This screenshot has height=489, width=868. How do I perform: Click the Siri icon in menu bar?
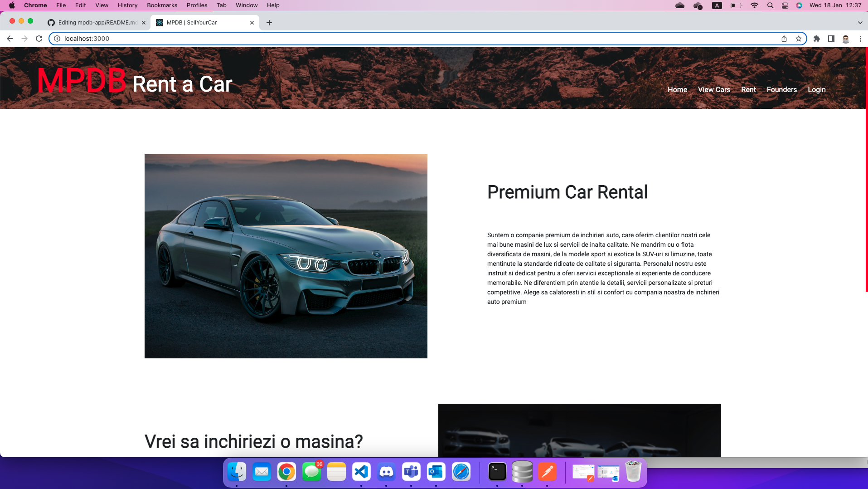(799, 5)
